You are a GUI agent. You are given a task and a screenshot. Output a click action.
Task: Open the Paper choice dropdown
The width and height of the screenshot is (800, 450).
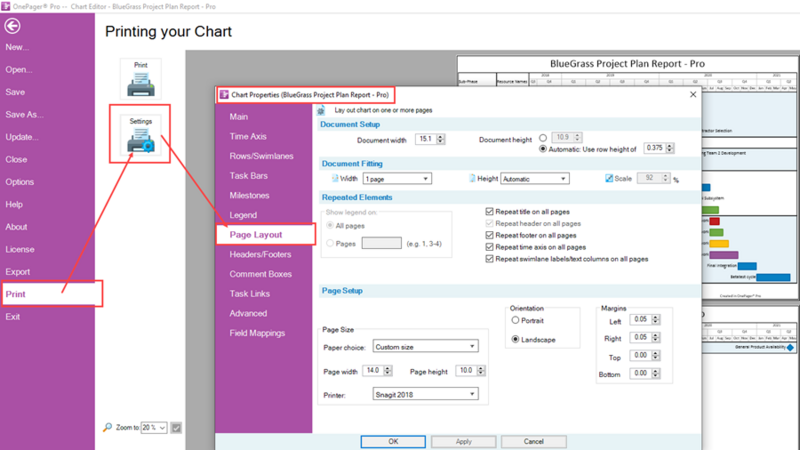coord(426,346)
